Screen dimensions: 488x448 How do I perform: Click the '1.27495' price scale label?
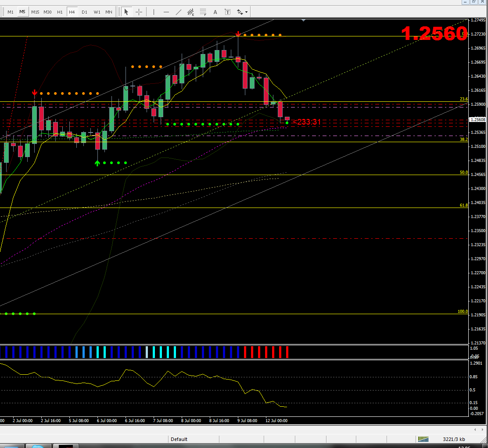(478, 20)
